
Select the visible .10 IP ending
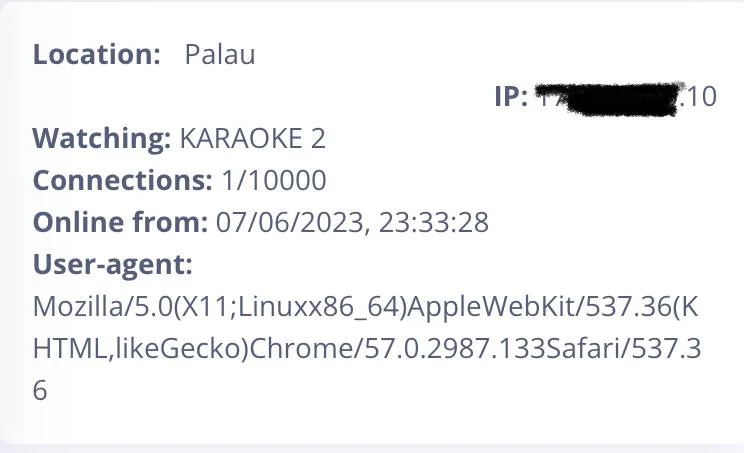click(x=698, y=97)
